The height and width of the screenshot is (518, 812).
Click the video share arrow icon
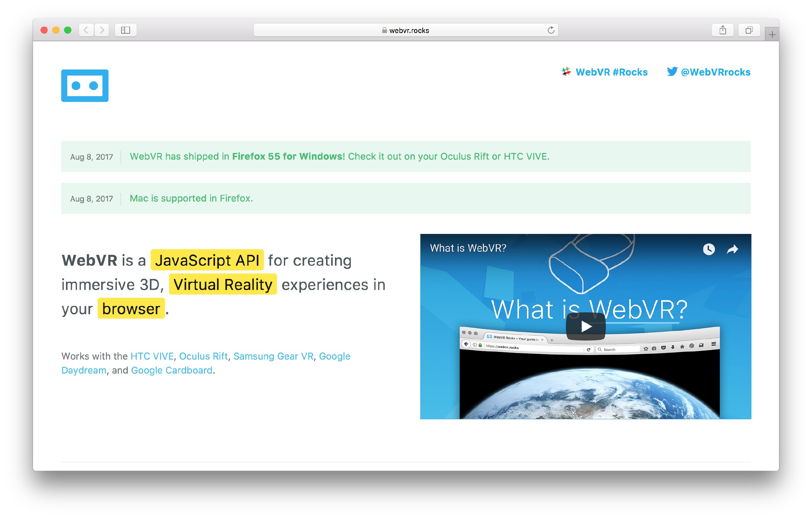(x=732, y=249)
